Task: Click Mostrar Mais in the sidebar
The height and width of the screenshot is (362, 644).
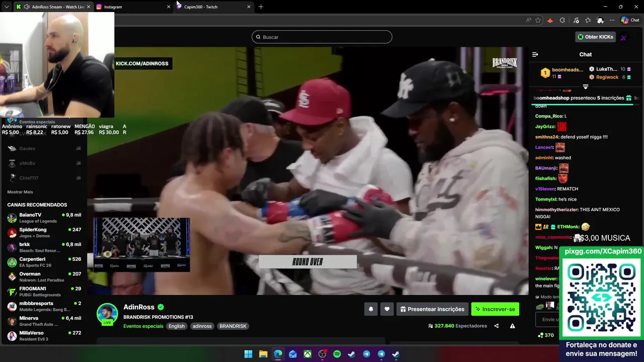Action: 20,192
